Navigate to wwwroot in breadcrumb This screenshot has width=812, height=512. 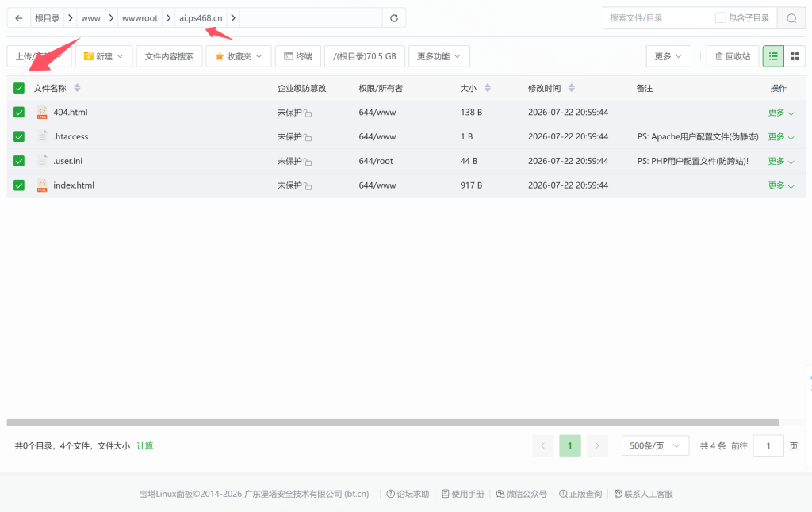(140, 18)
